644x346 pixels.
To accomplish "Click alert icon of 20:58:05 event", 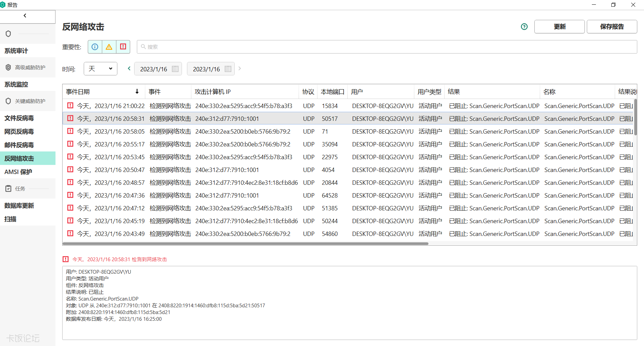I will click(x=70, y=131).
